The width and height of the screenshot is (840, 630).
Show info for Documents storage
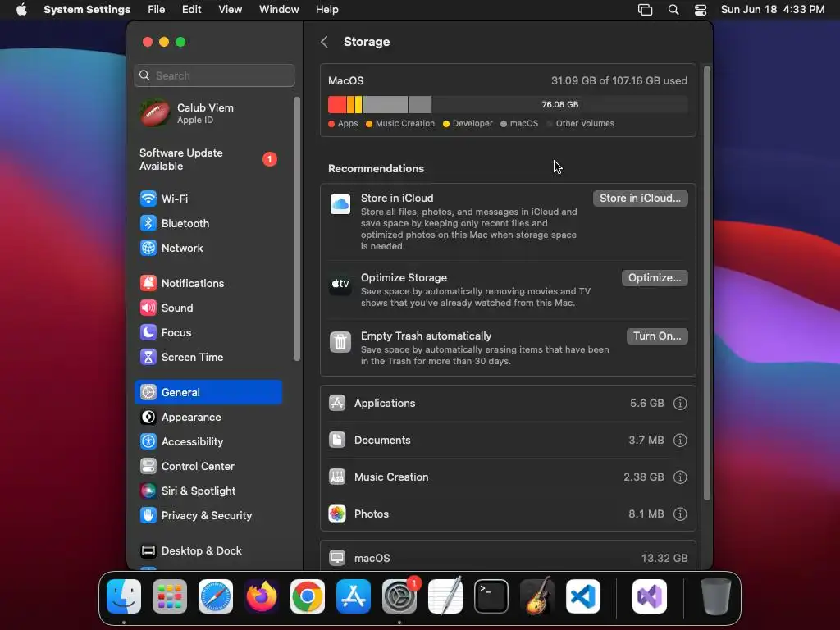(680, 441)
